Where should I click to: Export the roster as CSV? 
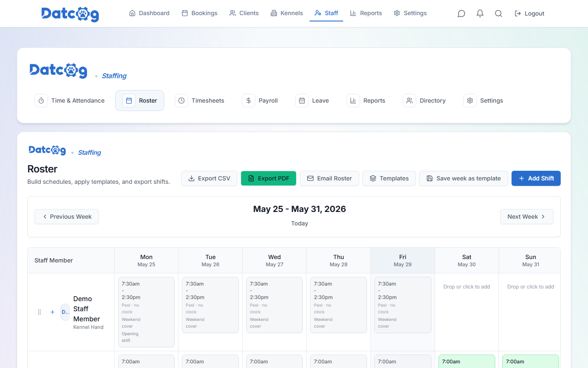point(209,178)
